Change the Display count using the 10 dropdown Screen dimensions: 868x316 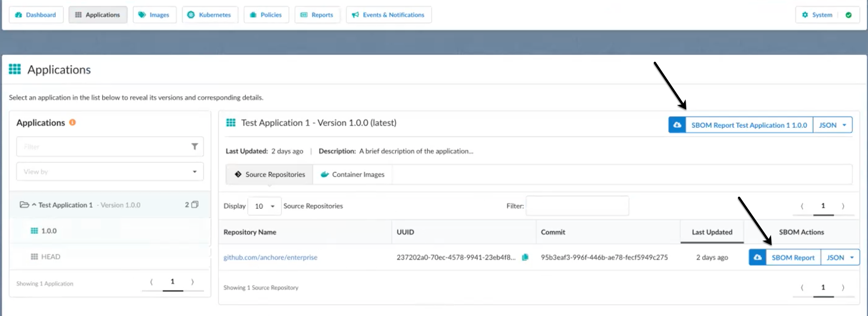coord(264,206)
